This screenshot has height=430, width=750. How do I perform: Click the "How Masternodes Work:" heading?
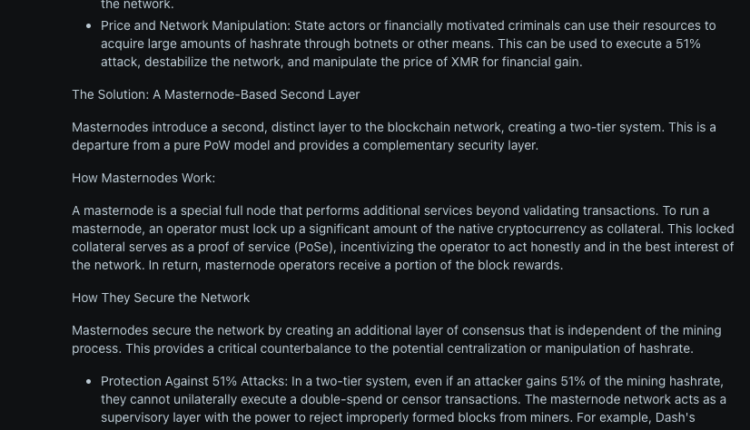(x=143, y=179)
